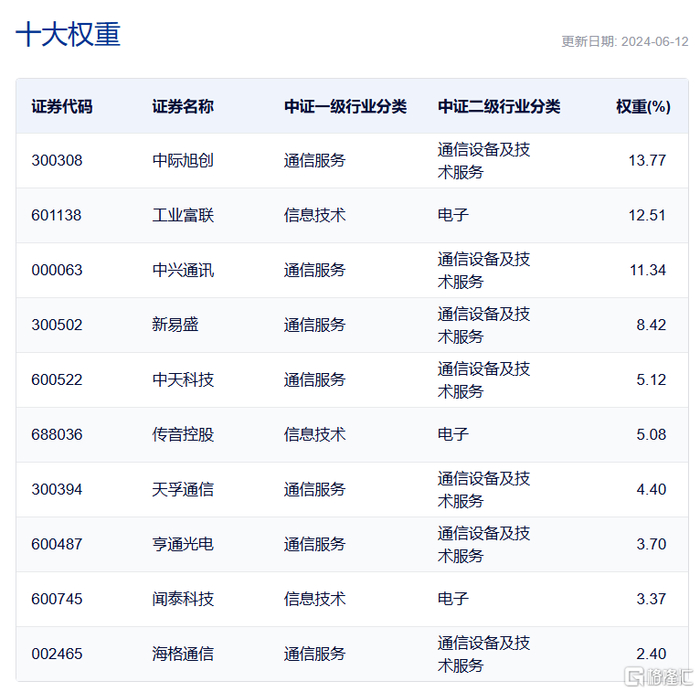Select stock name 工业富联
Screen dimensions: 700x694
183,215
